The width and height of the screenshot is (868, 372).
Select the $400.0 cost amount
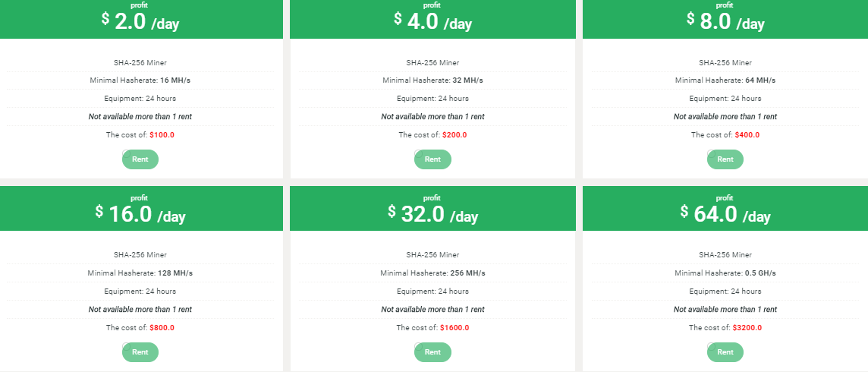point(747,135)
